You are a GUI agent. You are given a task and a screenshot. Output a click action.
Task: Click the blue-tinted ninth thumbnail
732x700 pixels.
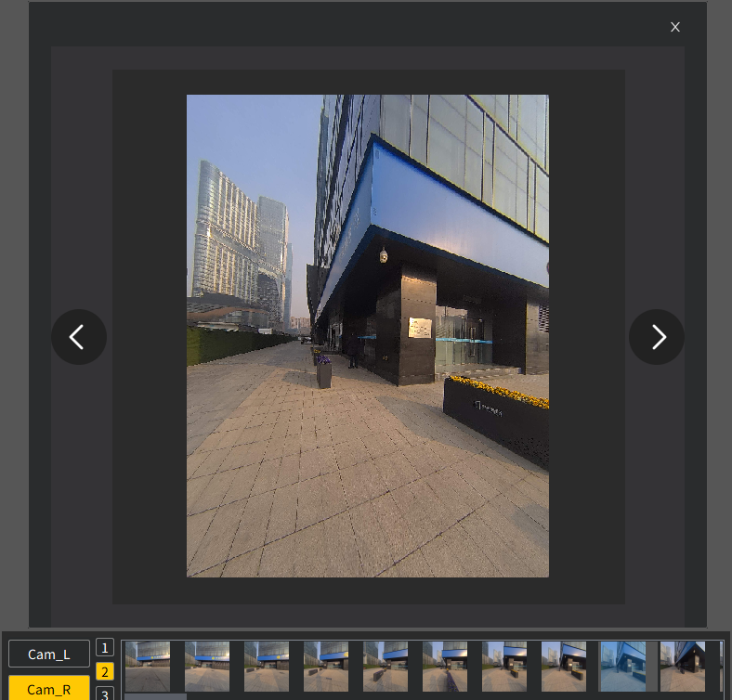(623, 666)
